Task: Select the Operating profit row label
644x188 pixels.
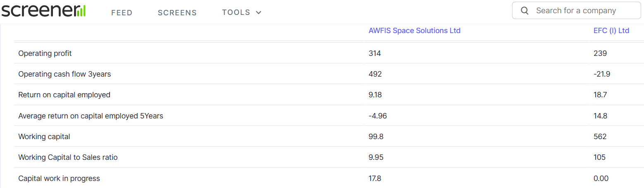Action: click(x=45, y=53)
